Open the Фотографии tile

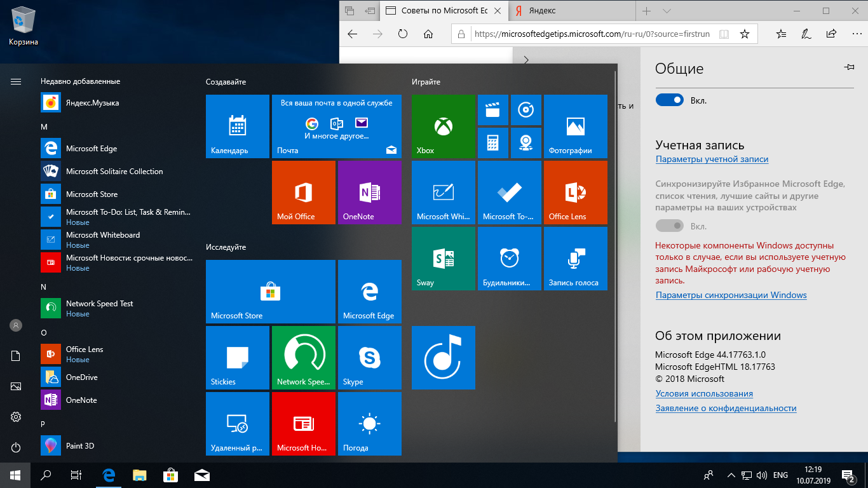pos(576,126)
